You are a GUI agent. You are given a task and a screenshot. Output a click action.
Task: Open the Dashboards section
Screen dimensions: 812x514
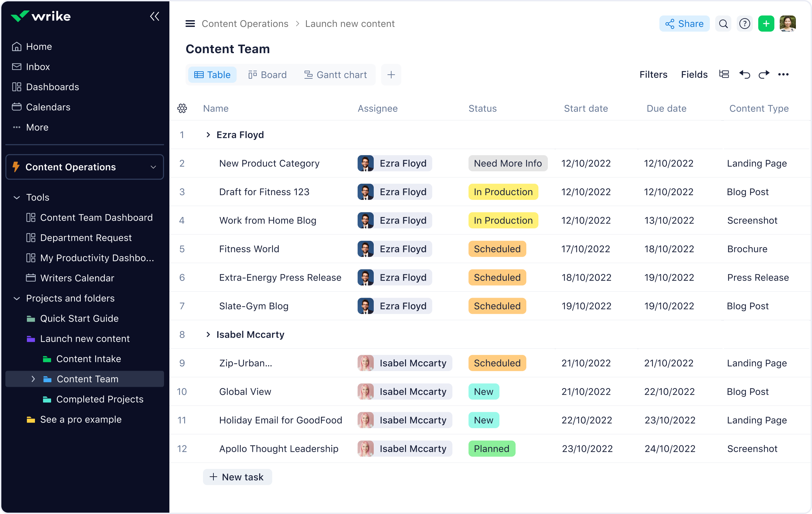coord(53,87)
